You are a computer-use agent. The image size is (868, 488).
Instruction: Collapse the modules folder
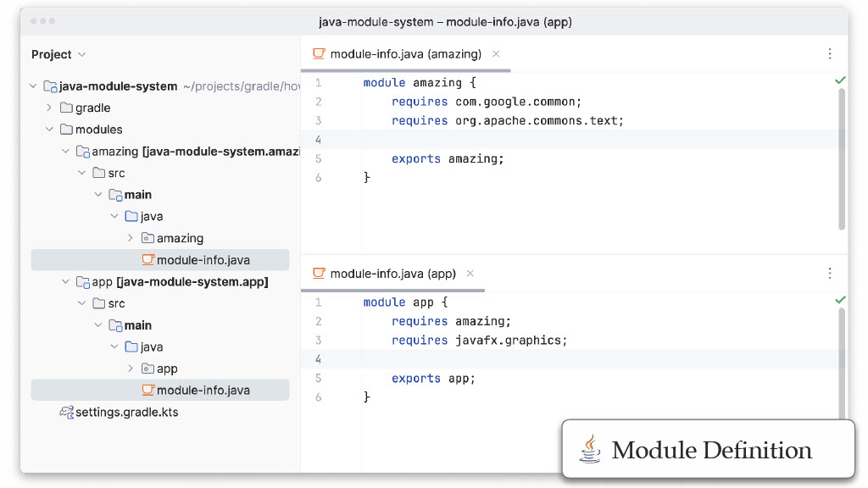tap(49, 129)
